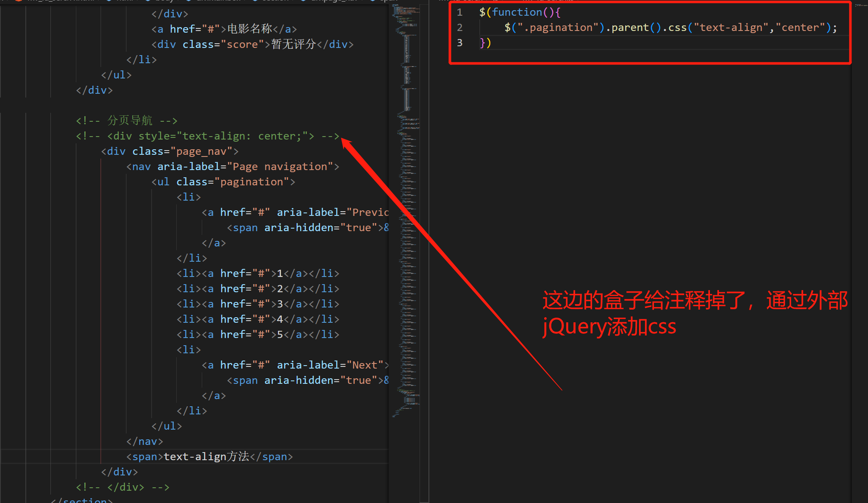Click the <div class="page_nav"> line
Viewport: 868px width, 503px height.
pyautogui.click(x=170, y=151)
